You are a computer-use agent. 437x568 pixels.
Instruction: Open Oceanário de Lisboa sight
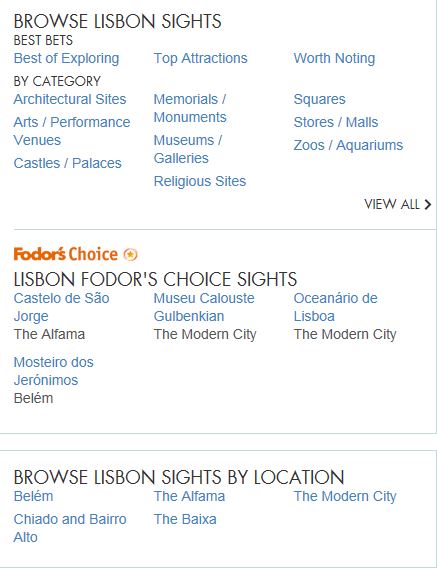(336, 307)
